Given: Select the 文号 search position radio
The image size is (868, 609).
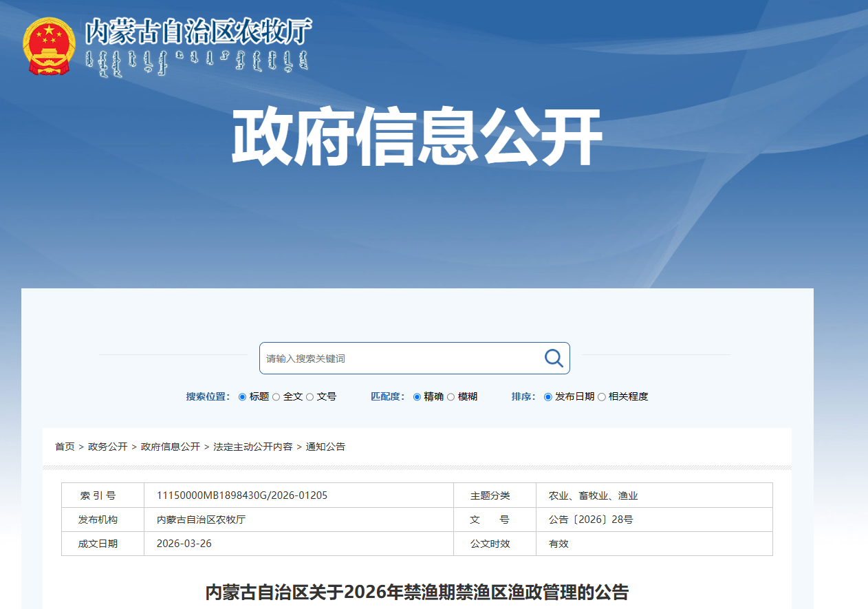Looking at the screenshot, I should pyautogui.click(x=310, y=397).
